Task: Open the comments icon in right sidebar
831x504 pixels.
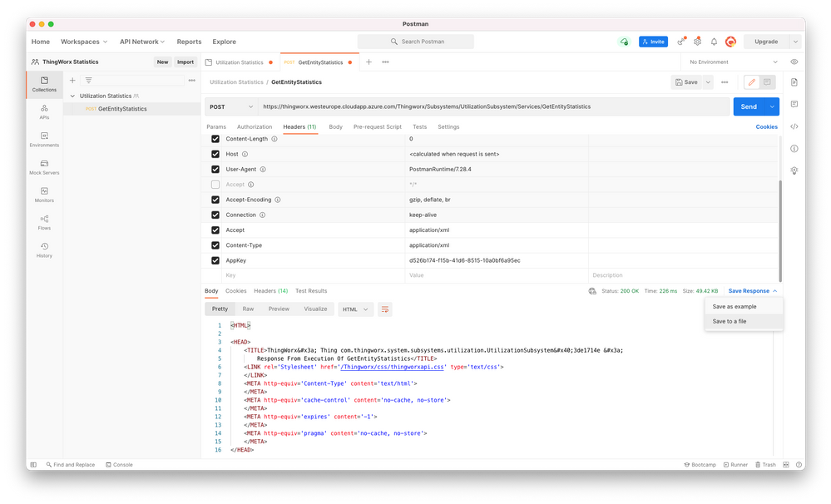Action: point(794,105)
